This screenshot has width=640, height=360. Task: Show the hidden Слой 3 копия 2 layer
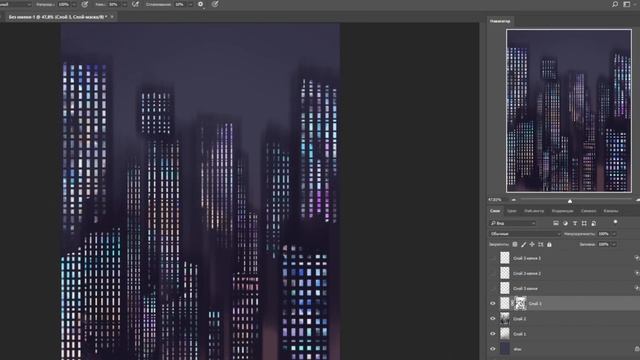click(x=493, y=273)
